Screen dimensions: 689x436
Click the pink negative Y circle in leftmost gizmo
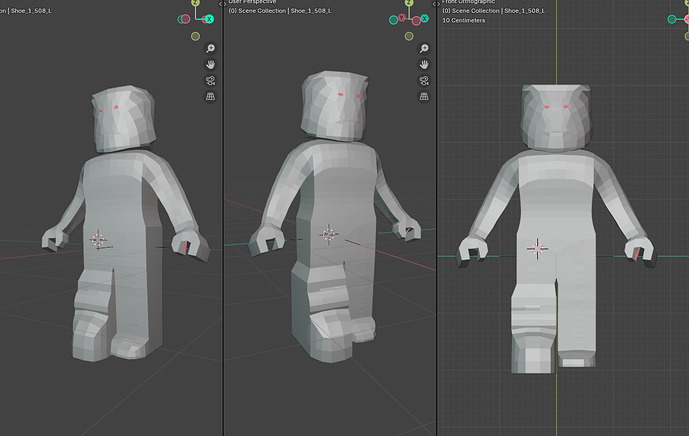(185, 19)
